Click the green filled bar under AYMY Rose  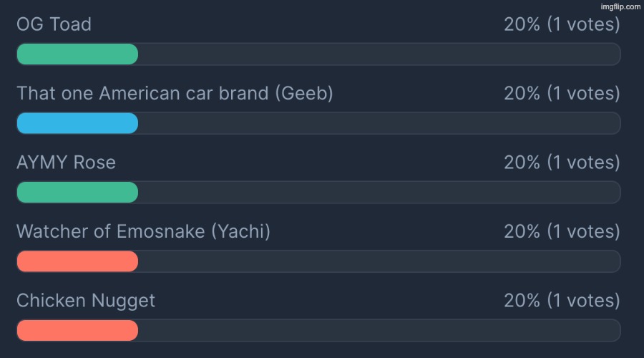(x=77, y=192)
